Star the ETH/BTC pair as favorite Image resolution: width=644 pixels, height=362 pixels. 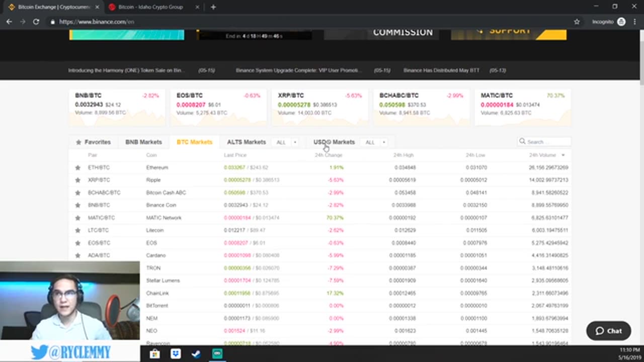click(77, 167)
